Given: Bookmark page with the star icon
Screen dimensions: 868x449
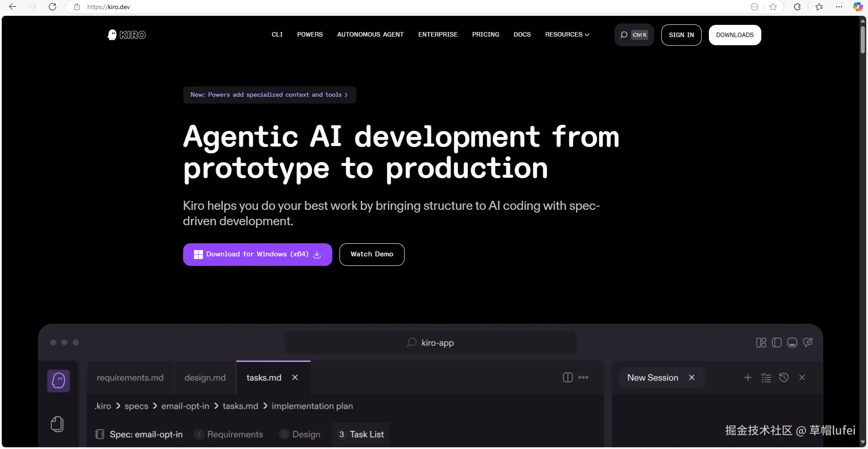Looking at the screenshot, I should pos(773,7).
